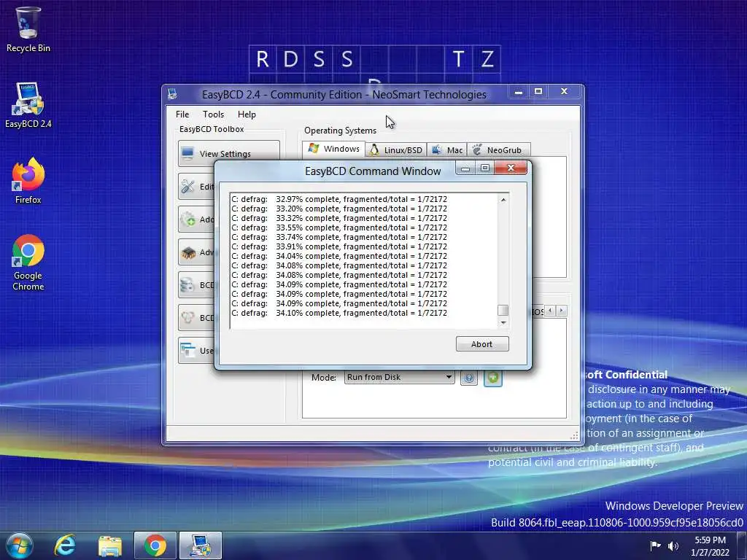Minimize the main EasyBCD window
This screenshot has width=747, height=560.
519,91
